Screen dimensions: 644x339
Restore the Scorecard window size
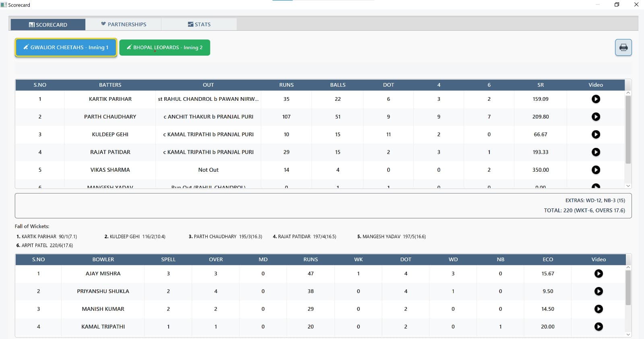(617, 4)
